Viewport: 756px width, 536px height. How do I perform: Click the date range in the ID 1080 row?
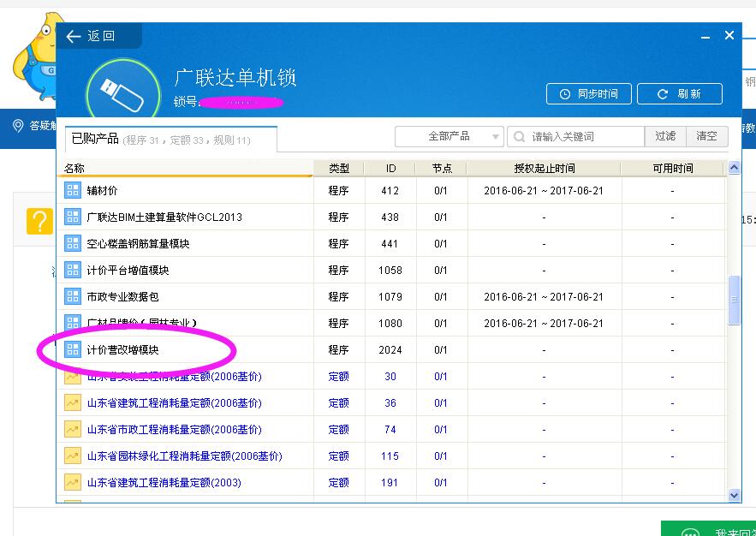click(x=544, y=324)
